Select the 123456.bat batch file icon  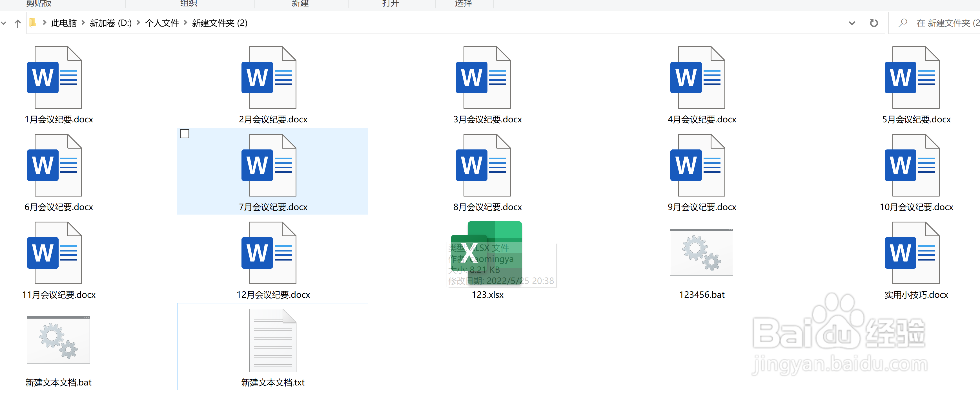[701, 252]
